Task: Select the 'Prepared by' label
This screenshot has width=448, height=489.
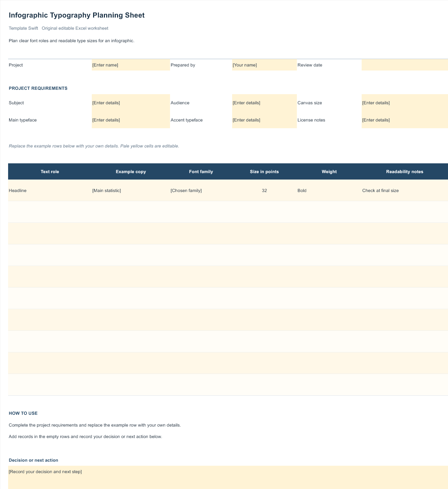Action: pos(183,65)
